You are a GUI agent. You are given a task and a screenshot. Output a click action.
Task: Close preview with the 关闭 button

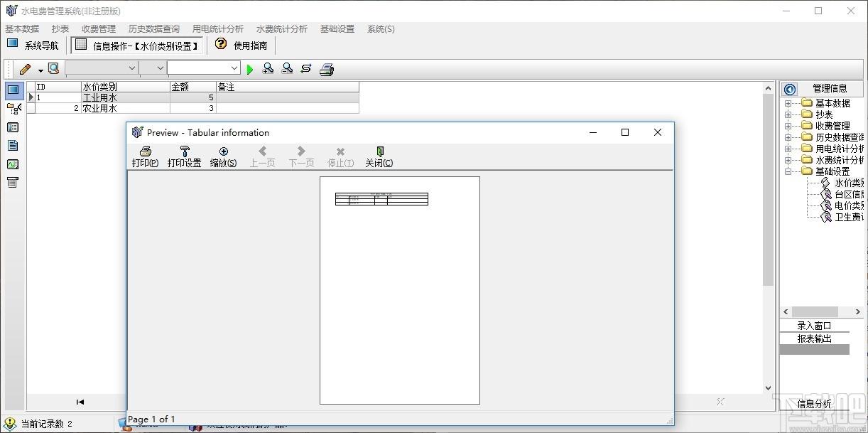point(379,156)
